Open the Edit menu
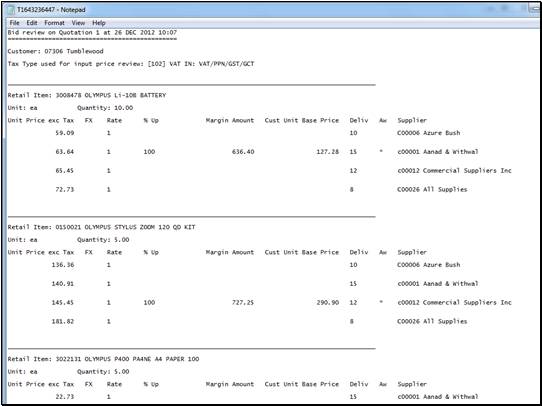Viewport: 542px width, 406px height. (x=32, y=23)
